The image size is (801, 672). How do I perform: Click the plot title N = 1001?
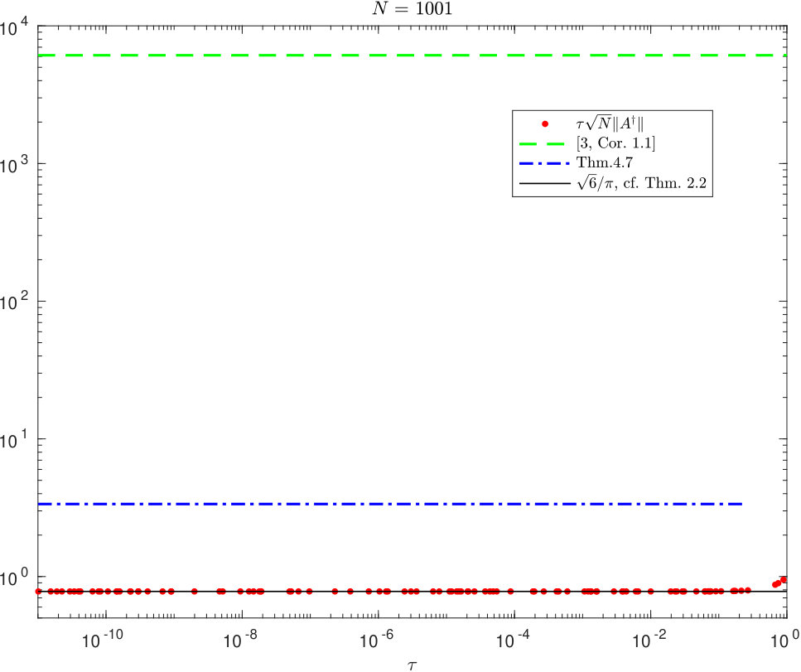tap(413, 8)
